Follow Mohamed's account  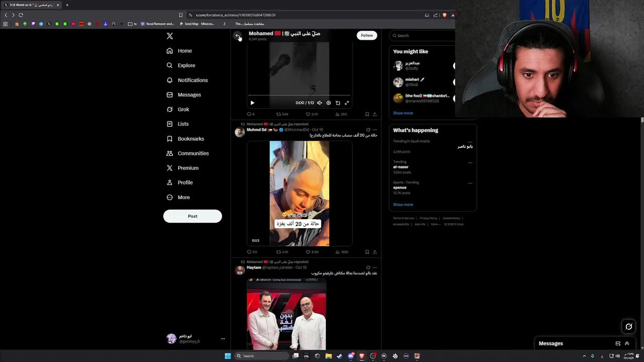tap(367, 35)
